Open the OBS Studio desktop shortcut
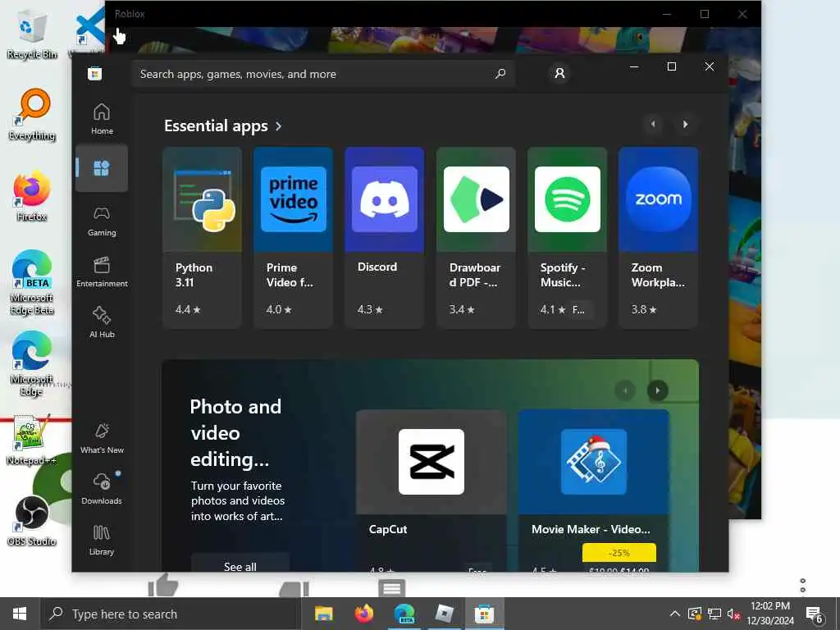The height and width of the screenshot is (630, 840). [x=32, y=522]
